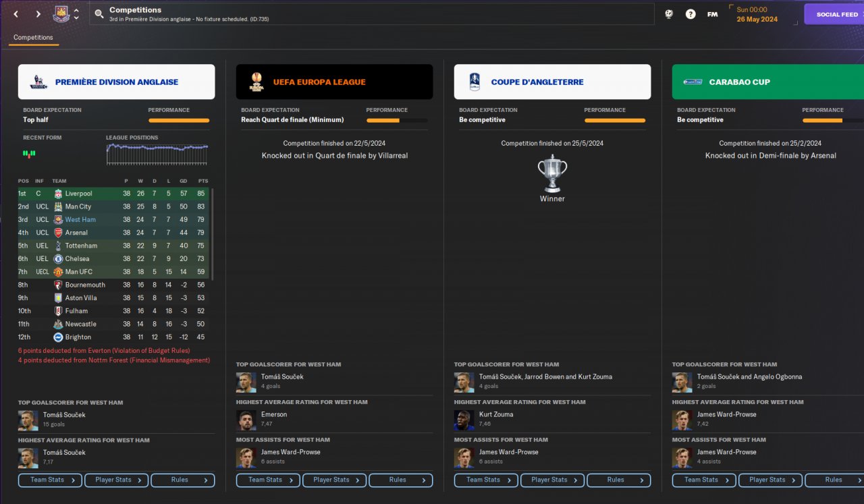Click Kurt Zouma's name, 7,46 rating
Image resolution: width=864 pixels, height=504 pixels.
click(x=496, y=414)
